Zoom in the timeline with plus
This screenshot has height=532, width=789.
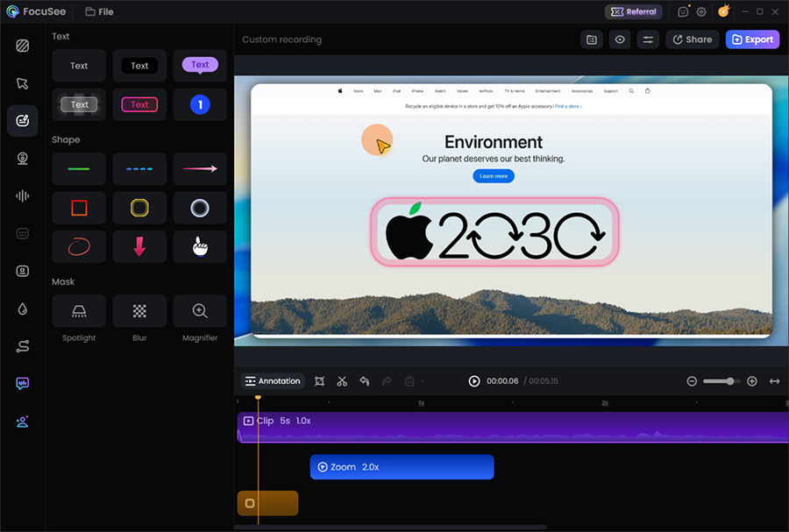[x=752, y=381]
